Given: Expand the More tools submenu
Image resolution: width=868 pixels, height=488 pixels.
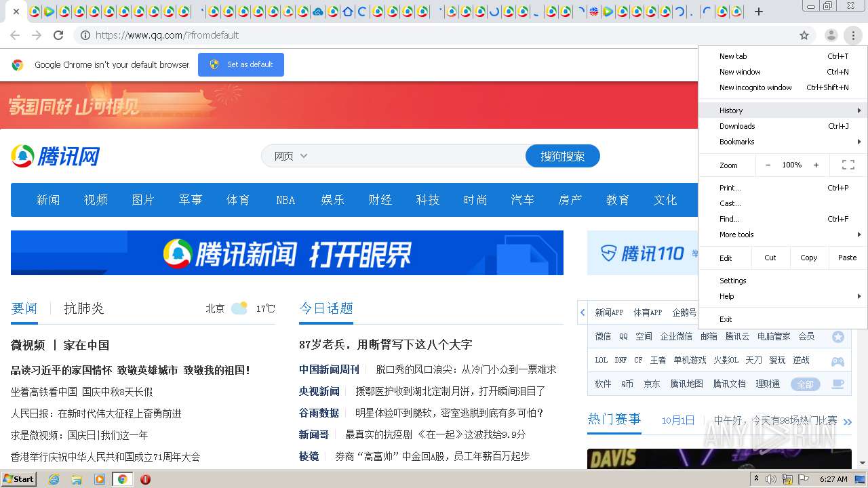Looking at the screenshot, I should (x=783, y=235).
